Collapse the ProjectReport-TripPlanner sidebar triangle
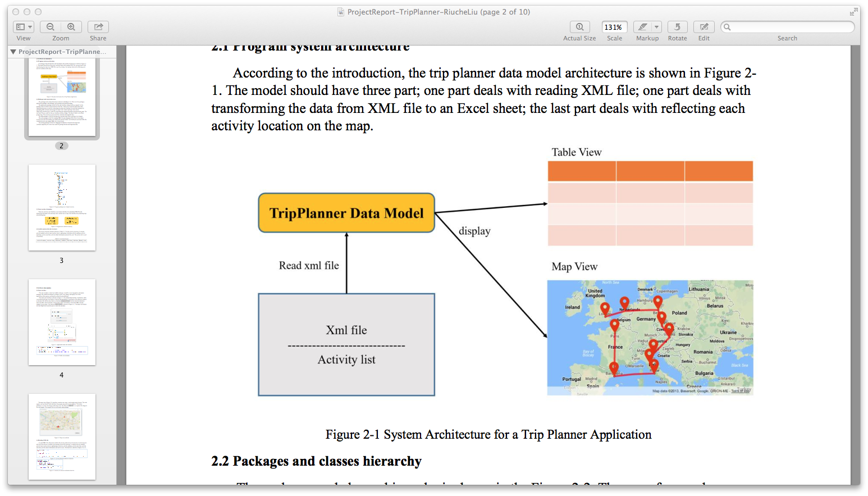The height and width of the screenshot is (496, 868). click(13, 52)
